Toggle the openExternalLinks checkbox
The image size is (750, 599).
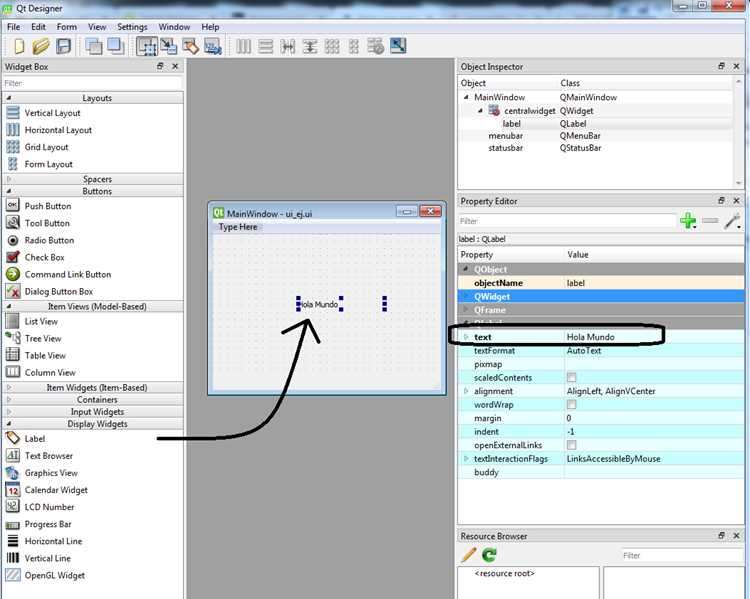572,445
